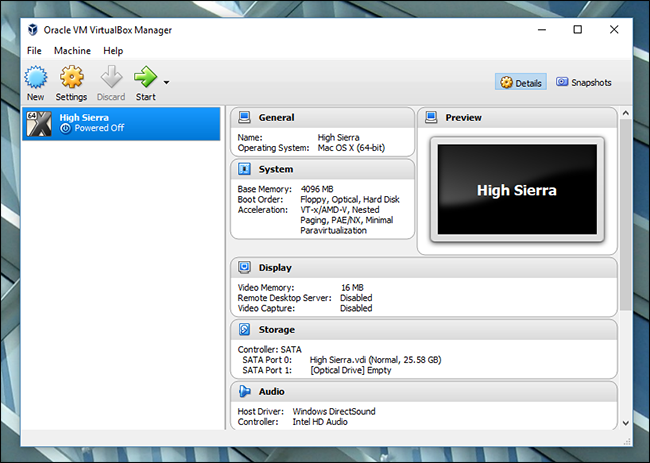
Task: Click the Powered Off status icon
Action: click(65, 128)
